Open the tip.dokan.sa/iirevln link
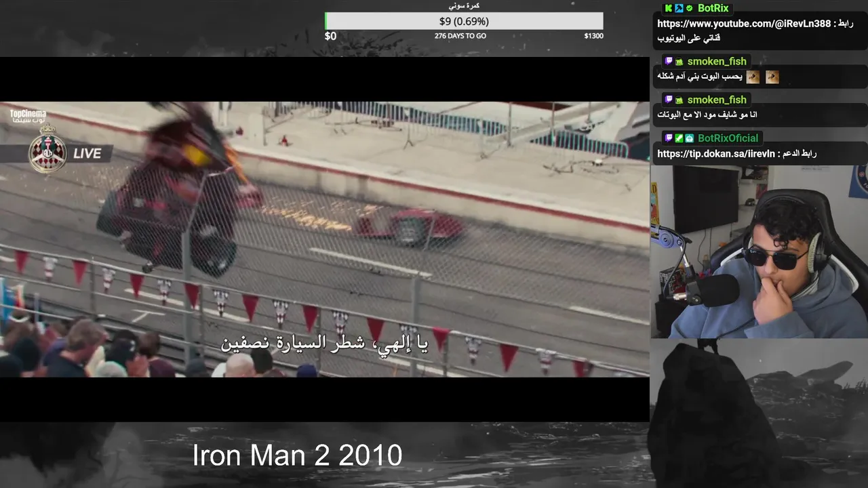868x488 pixels. [716, 154]
